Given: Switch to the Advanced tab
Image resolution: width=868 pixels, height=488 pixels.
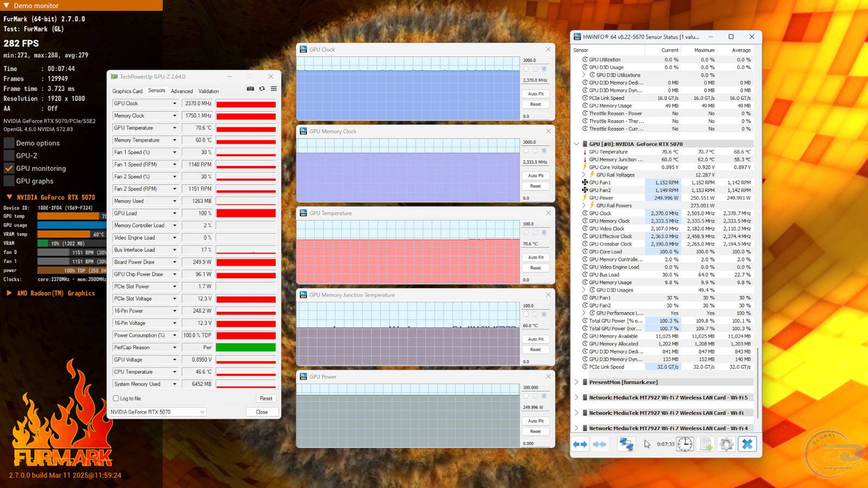Looking at the screenshot, I should pyautogui.click(x=182, y=91).
